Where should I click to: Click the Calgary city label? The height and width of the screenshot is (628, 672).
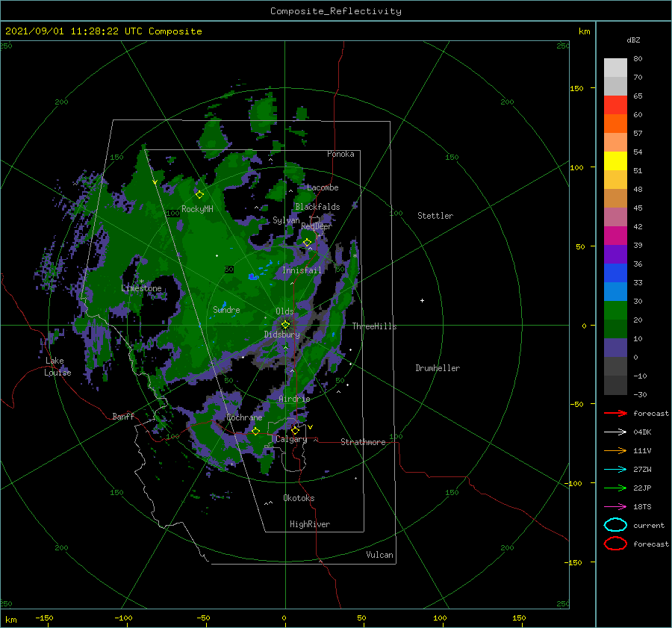click(x=291, y=439)
